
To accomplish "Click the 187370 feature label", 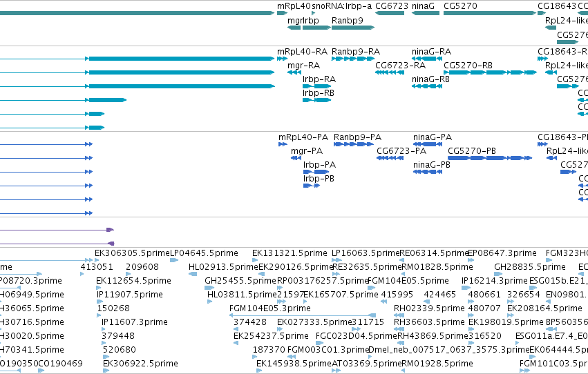I will pyautogui.click(x=269, y=350).
